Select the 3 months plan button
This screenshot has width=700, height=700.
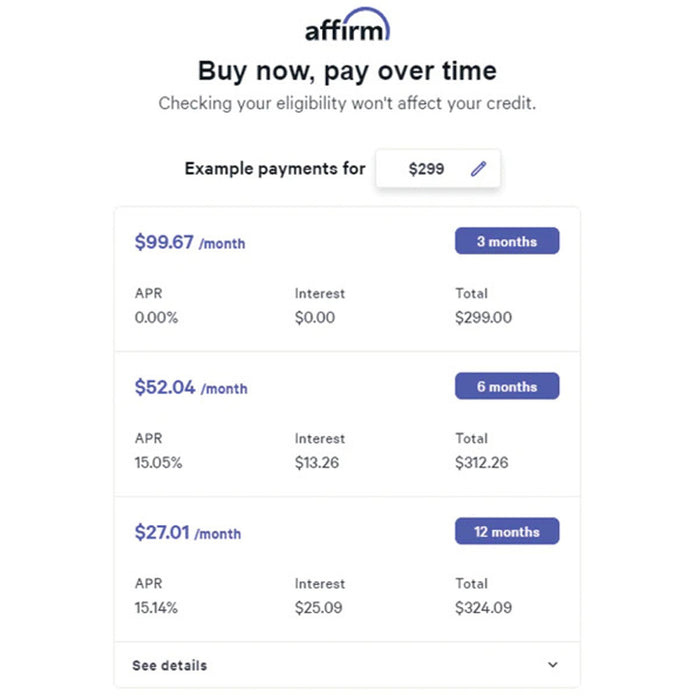(507, 241)
